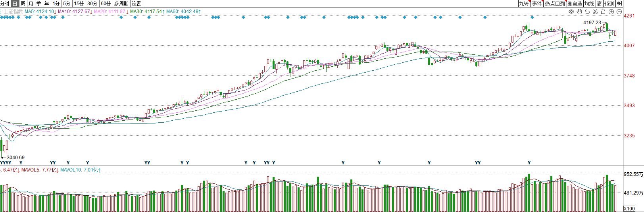This screenshot has width=644, height=212.
Task: Click the 删自选 remove-from-watchlist button
Action: point(575,4)
